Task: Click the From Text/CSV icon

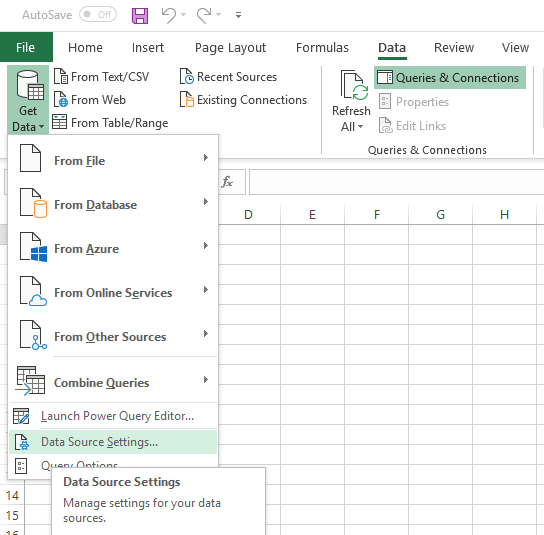Action: (x=61, y=76)
